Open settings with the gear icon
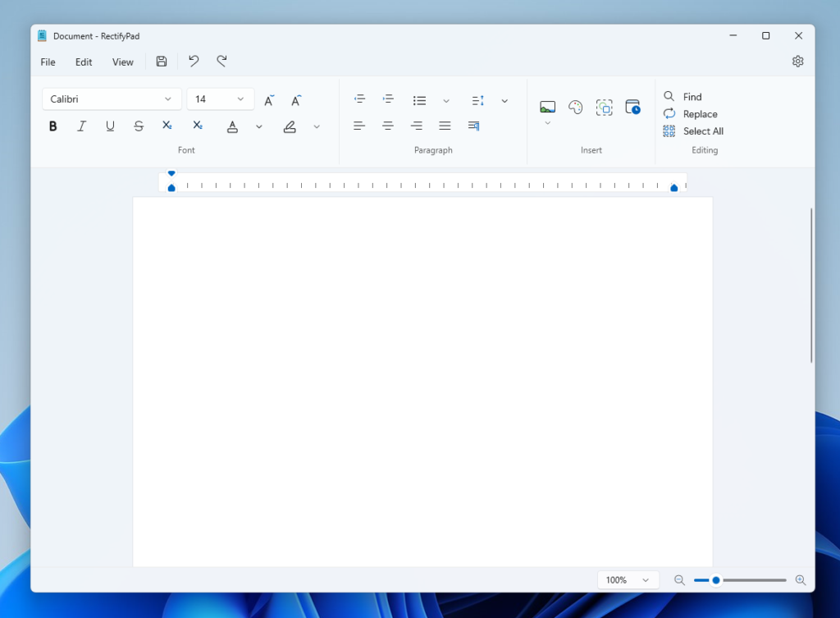 pyautogui.click(x=797, y=62)
